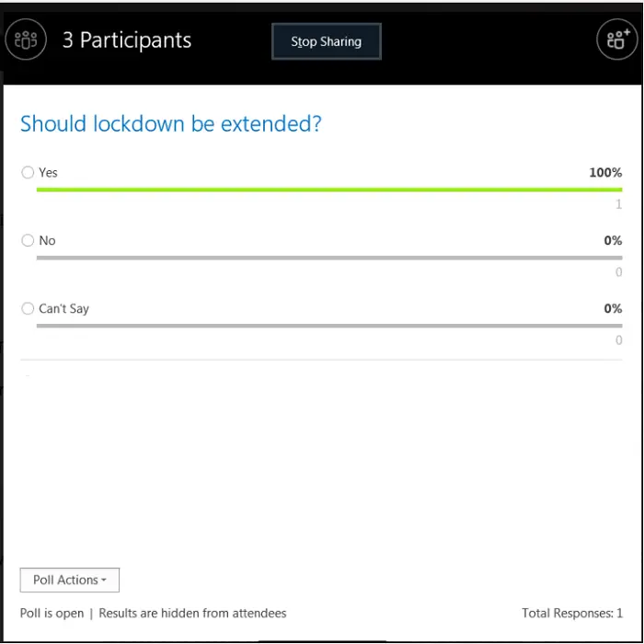The height and width of the screenshot is (644, 644).
Task: Select the Yes radio button
Action: pyautogui.click(x=28, y=173)
